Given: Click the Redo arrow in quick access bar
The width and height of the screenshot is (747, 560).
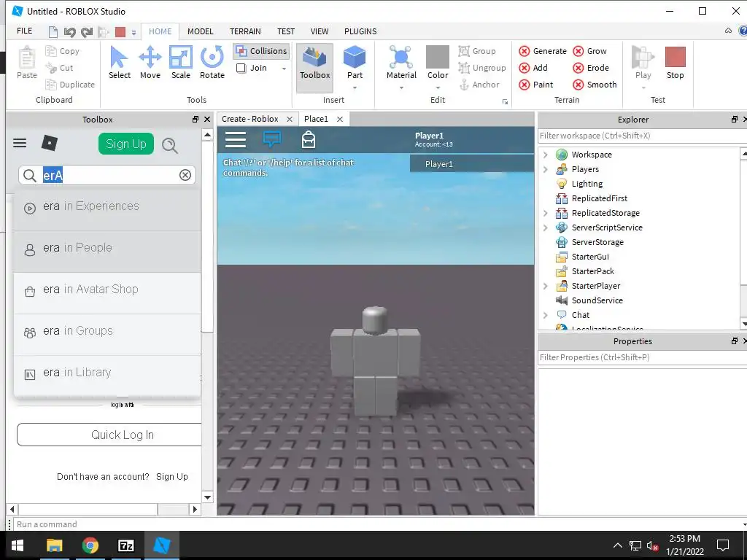Looking at the screenshot, I should click(x=87, y=32).
